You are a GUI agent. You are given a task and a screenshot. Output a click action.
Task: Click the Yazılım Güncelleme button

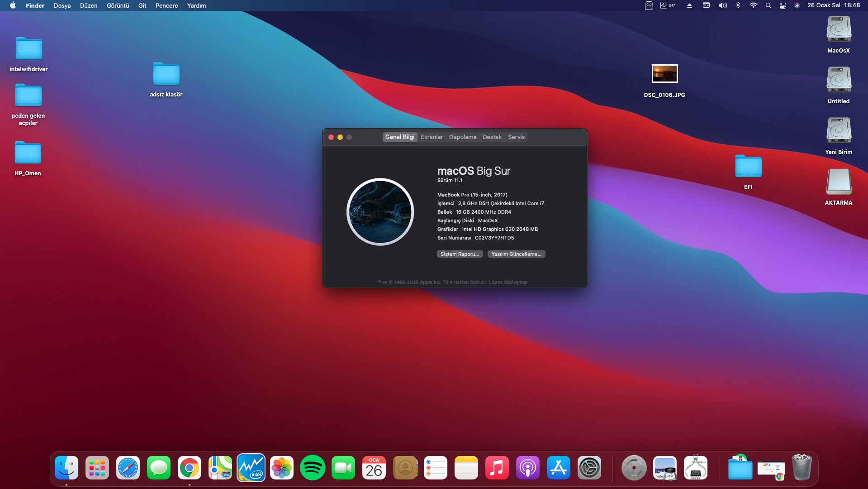(x=516, y=254)
